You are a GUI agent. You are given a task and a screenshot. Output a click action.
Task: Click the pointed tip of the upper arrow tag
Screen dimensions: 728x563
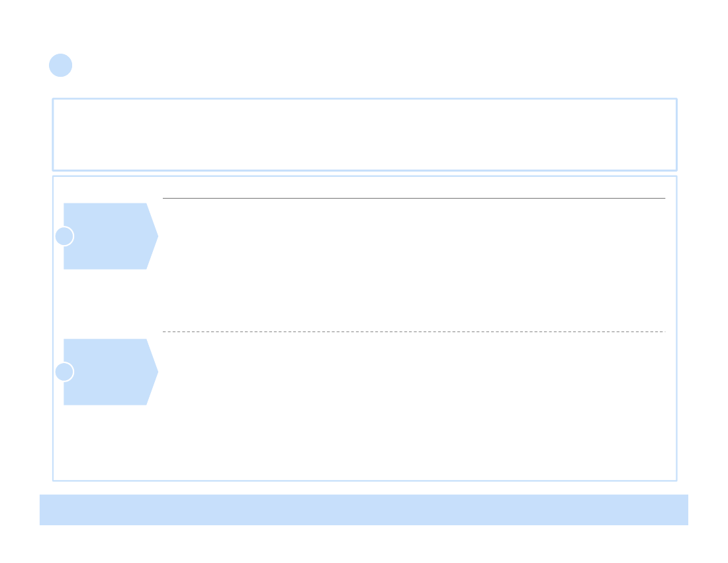[156, 236]
